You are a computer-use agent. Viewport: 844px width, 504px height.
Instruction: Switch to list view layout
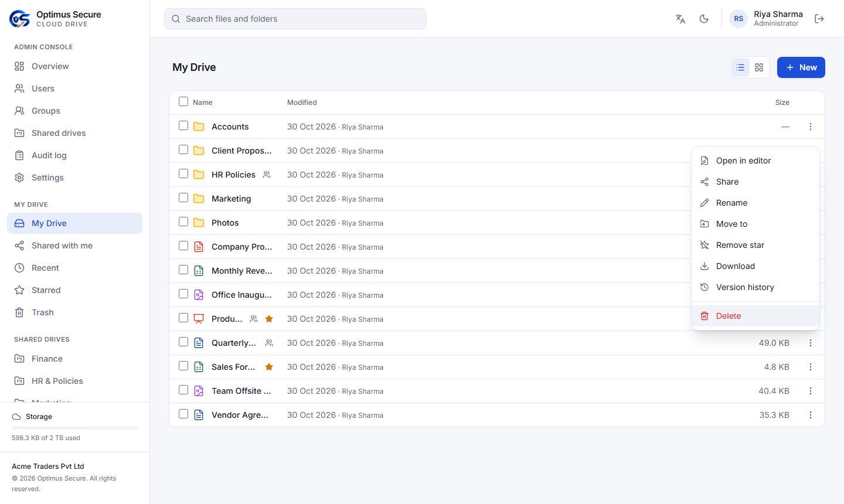point(740,67)
